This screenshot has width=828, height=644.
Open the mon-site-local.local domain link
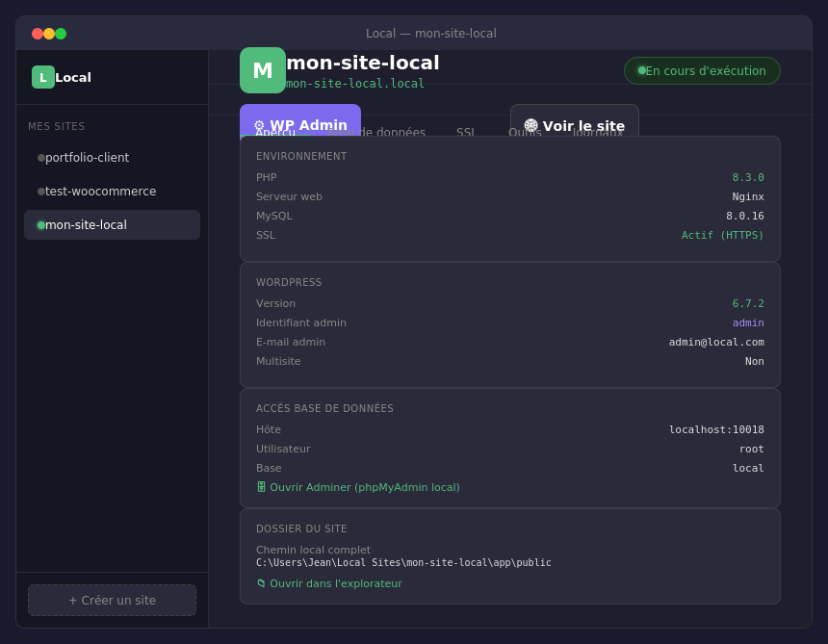click(x=355, y=84)
